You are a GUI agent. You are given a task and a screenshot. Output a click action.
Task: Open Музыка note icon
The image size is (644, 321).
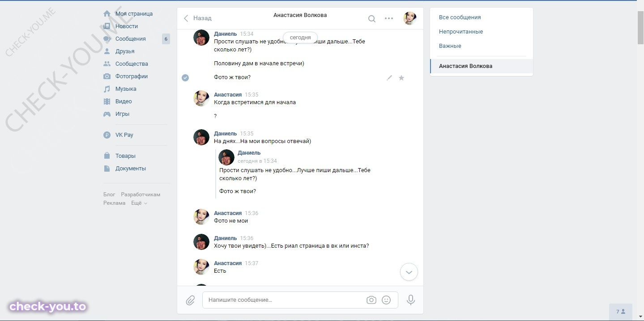107,89
